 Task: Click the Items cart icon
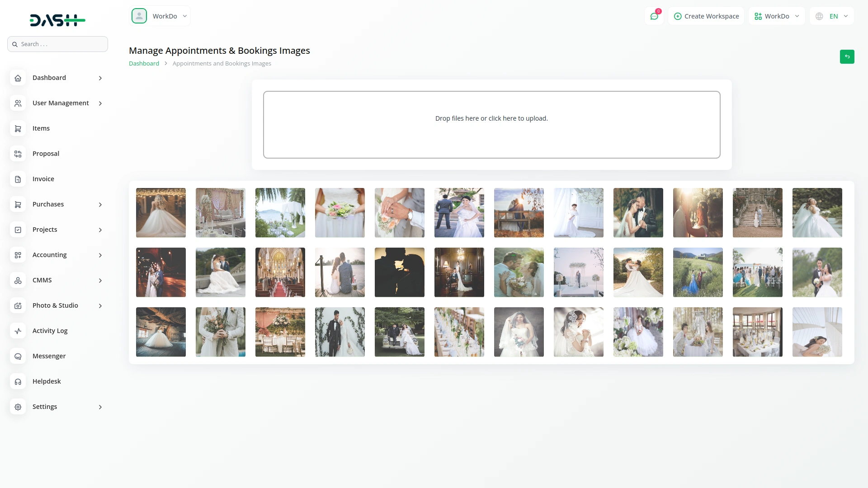point(18,129)
